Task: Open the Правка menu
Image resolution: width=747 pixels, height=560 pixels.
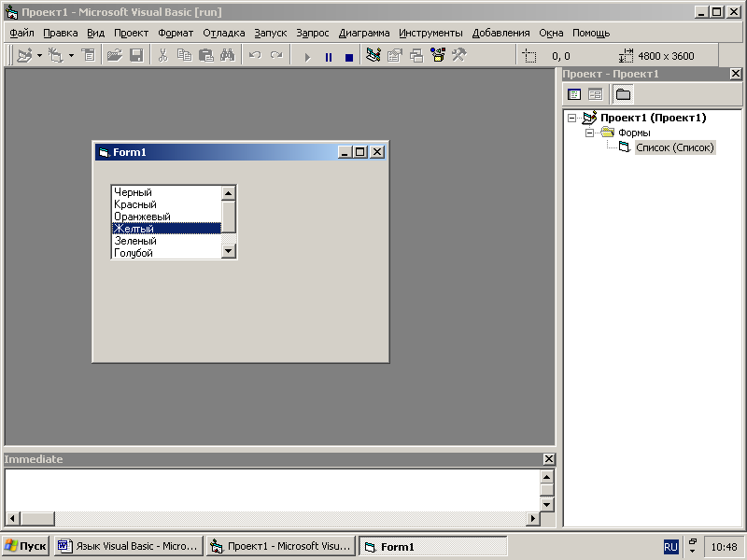Action: [x=61, y=33]
